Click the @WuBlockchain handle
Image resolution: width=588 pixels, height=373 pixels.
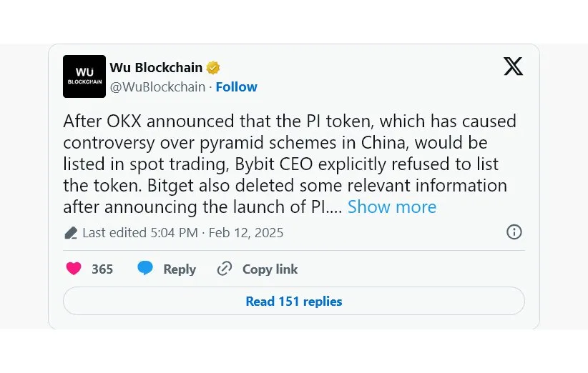[157, 87]
